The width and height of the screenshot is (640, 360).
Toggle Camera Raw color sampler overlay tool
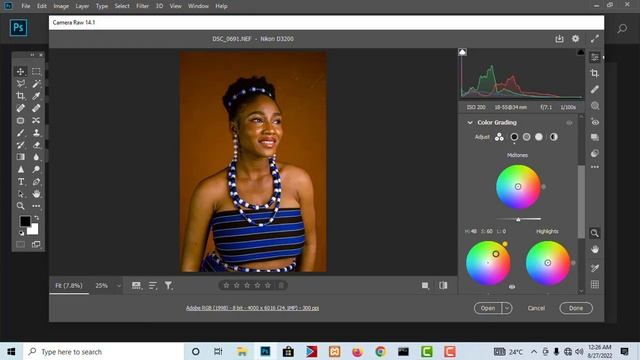[595, 268]
